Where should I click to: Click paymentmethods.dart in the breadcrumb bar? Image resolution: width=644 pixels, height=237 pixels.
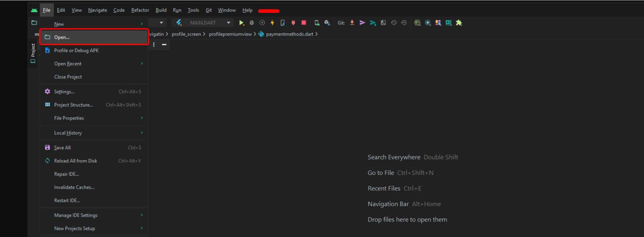289,34
